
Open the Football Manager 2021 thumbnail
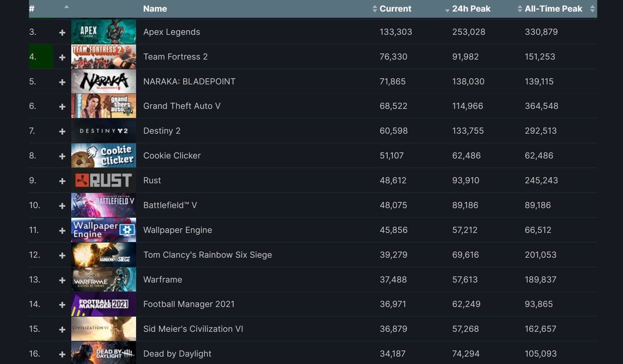[x=103, y=304]
